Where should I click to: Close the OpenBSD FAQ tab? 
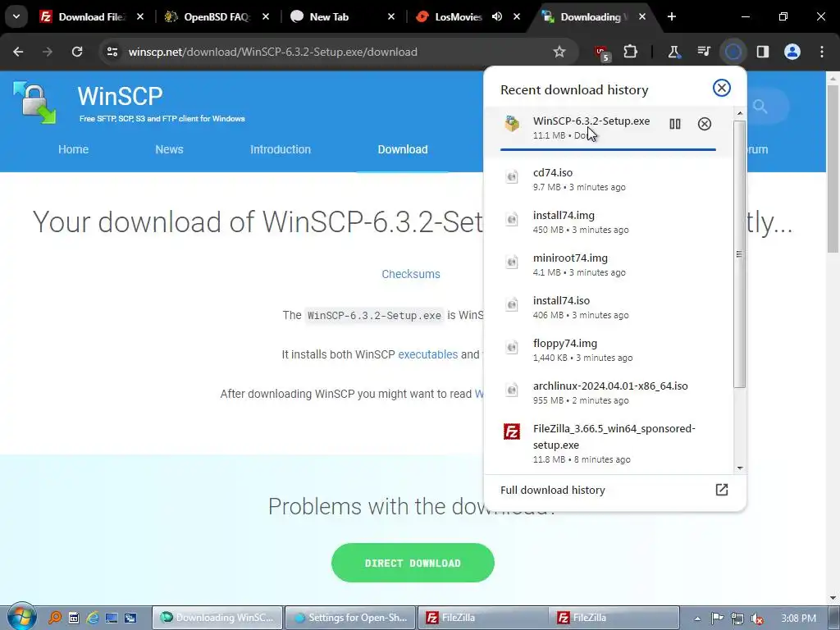click(266, 16)
